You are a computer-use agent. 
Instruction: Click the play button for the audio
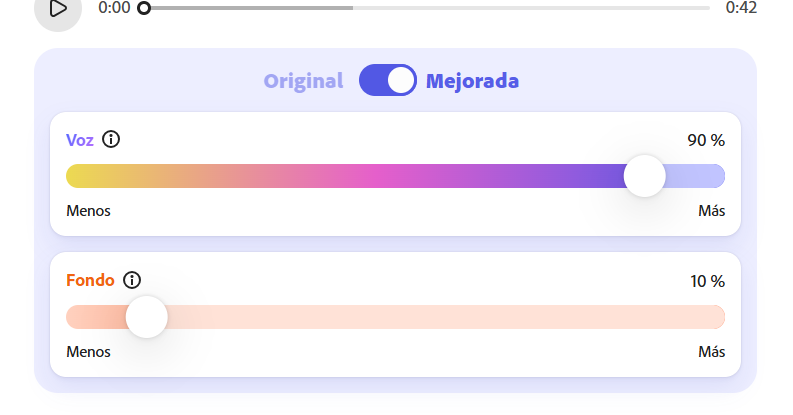click(x=58, y=9)
